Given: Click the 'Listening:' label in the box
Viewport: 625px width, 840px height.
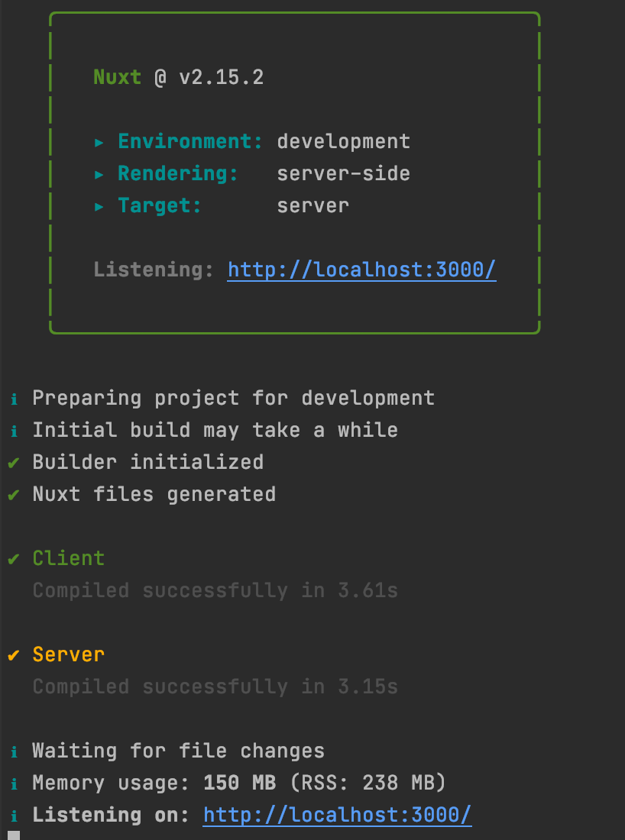Looking at the screenshot, I should tap(154, 270).
